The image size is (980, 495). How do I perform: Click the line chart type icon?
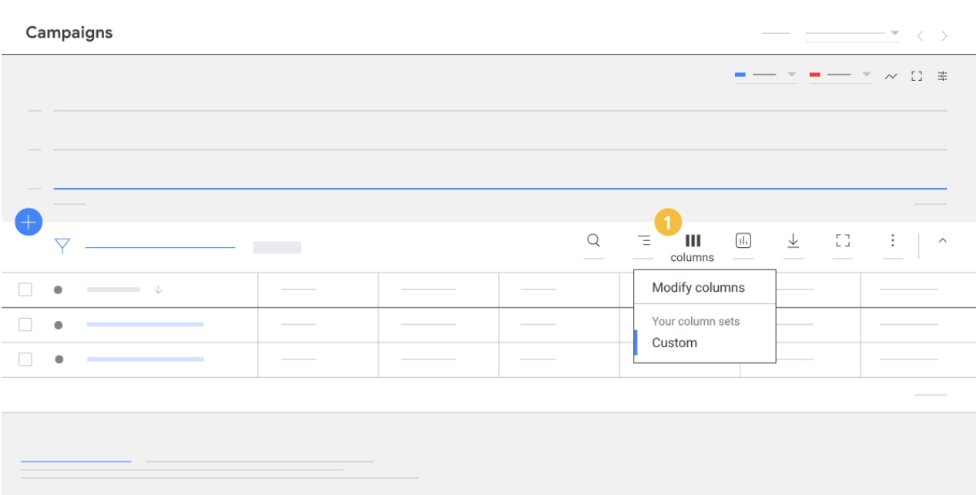pos(891,75)
